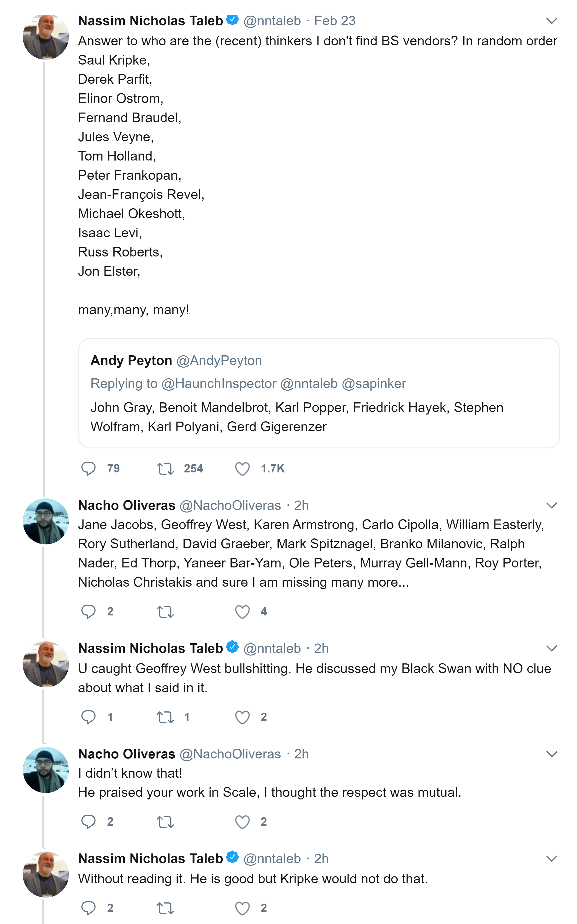Open options chevron on Nacho's Jane Jacobs tweet
577x924 pixels.
(552, 506)
